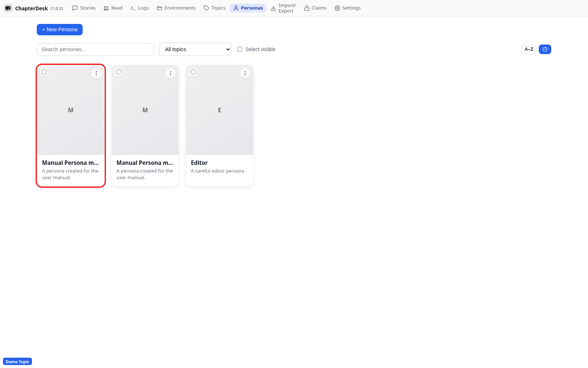The width and height of the screenshot is (588, 368).
Task: Open the Logs page
Action: point(140,8)
